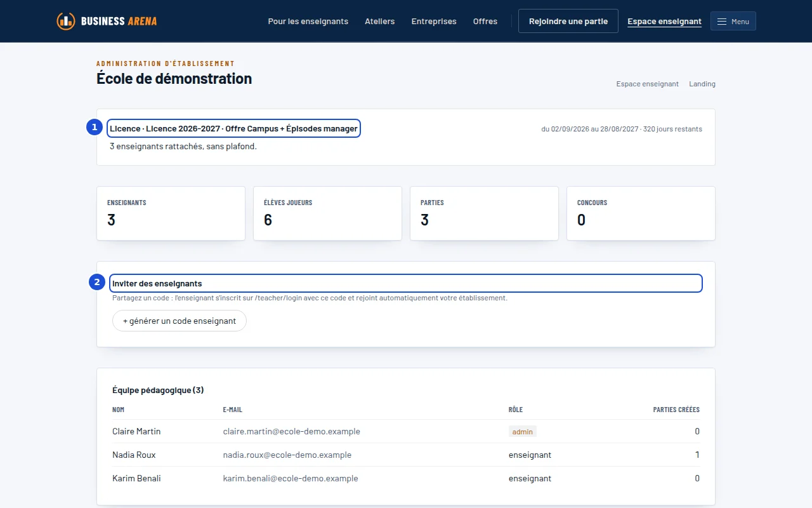The width and height of the screenshot is (812, 508).
Task: Click the École de démonstration heading
Action: point(174,79)
